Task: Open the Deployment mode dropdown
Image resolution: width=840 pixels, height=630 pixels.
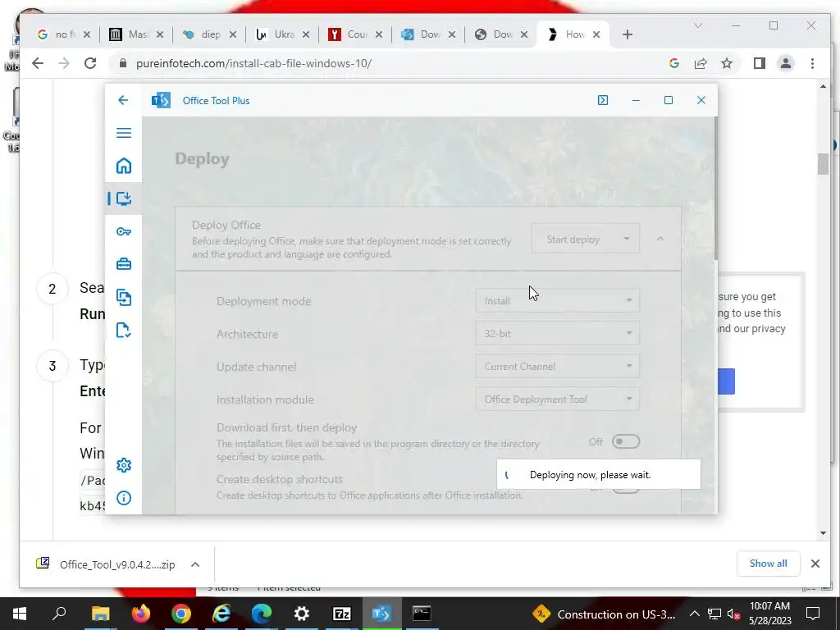Action: pos(557,301)
